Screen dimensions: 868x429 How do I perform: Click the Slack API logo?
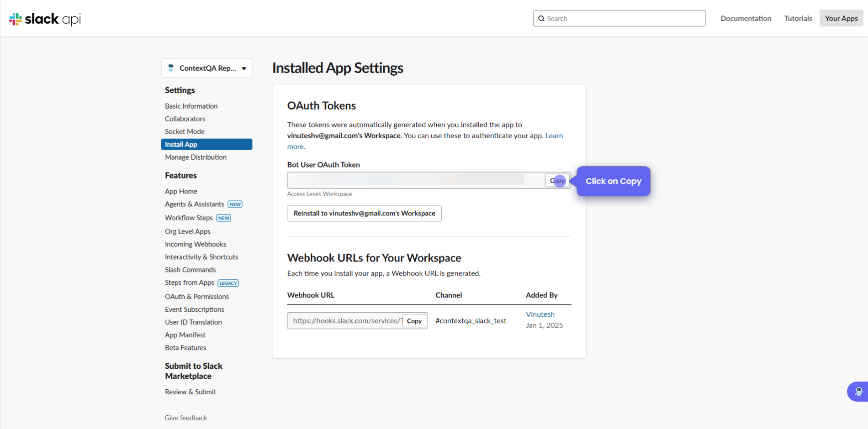pyautogui.click(x=45, y=19)
